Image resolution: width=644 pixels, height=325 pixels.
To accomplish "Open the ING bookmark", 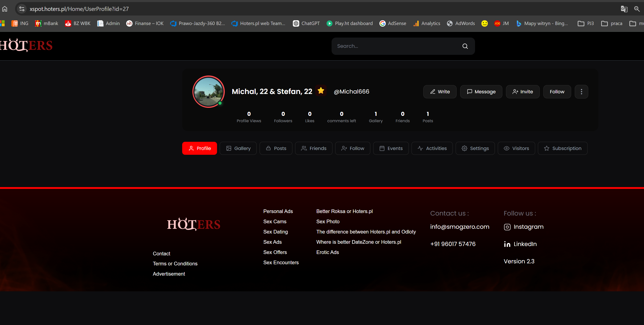I will point(20,23).
